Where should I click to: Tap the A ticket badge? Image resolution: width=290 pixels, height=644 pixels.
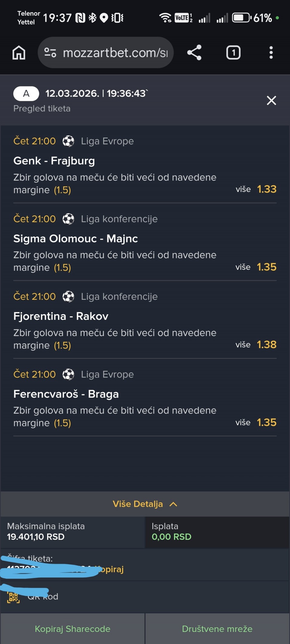coord(26,94)
